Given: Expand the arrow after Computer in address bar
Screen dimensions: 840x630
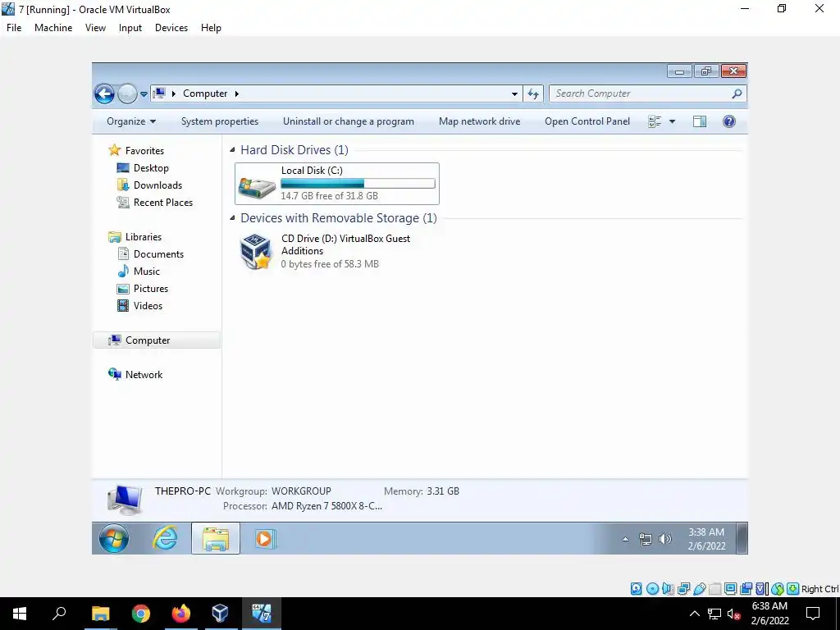Looking at the screenshot, I should [237, 94].
